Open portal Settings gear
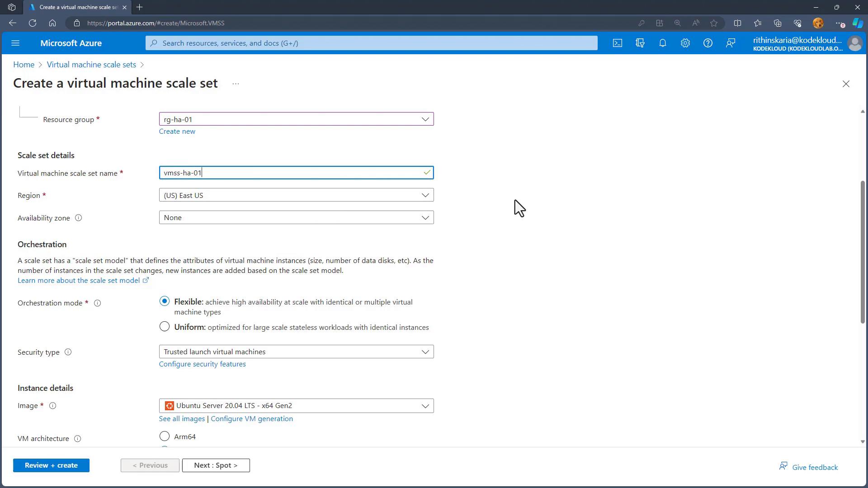 tap(685, 43)
